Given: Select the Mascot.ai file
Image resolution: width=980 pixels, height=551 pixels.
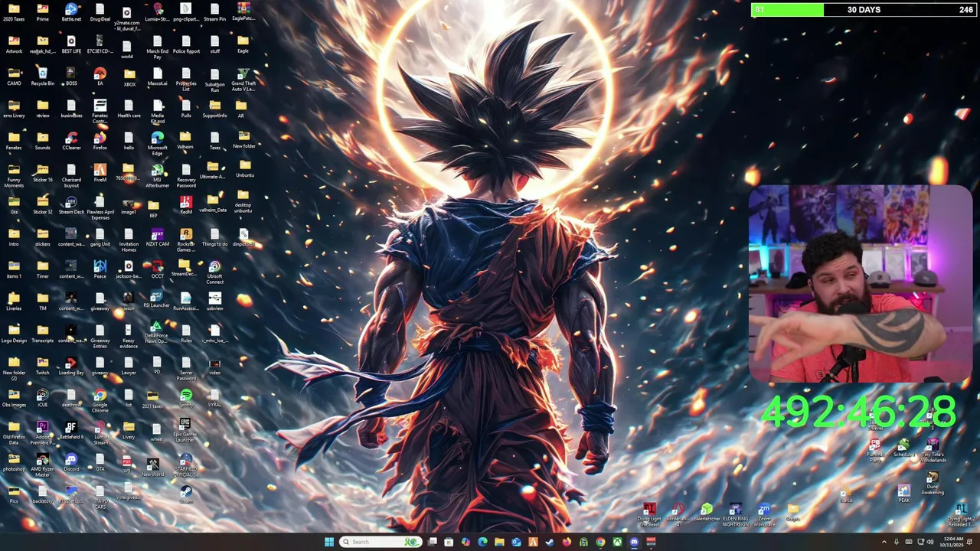Looking at the screenshot, I should tap(157, 77).
